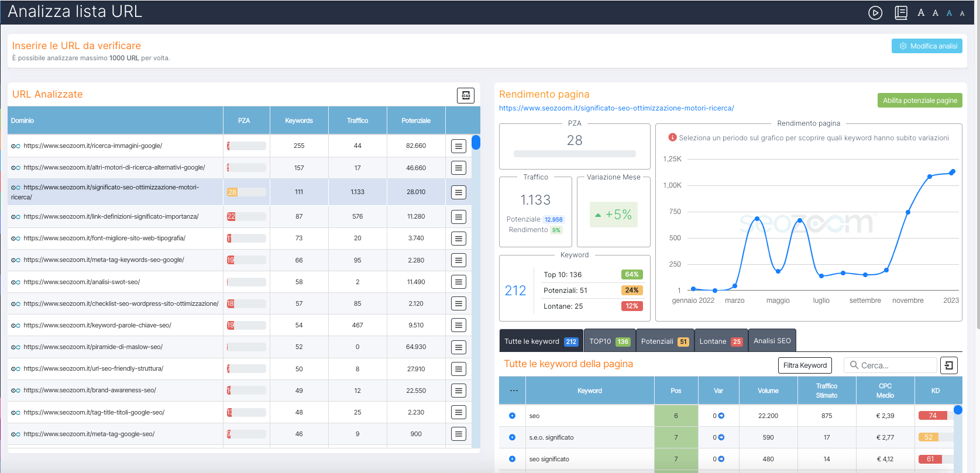This screenshot has width=980, height=473.
Task: Expand the 's.e.o. significato' keyword row
Action: tap(512, 437)
